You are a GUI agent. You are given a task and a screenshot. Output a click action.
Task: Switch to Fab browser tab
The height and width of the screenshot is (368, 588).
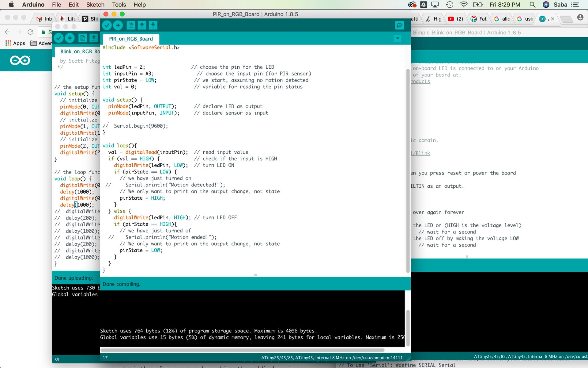pyautogui.click(x=479, y=19)
